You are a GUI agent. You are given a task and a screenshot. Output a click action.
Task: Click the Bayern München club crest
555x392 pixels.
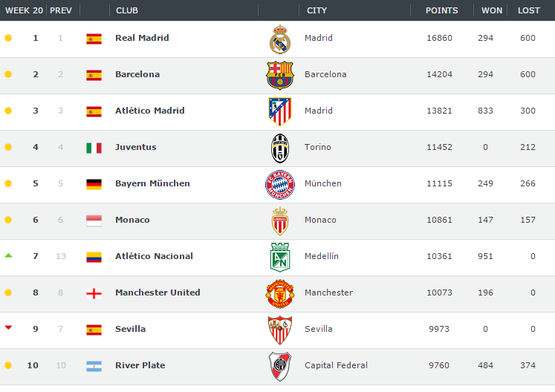click(x=280, y=184)
